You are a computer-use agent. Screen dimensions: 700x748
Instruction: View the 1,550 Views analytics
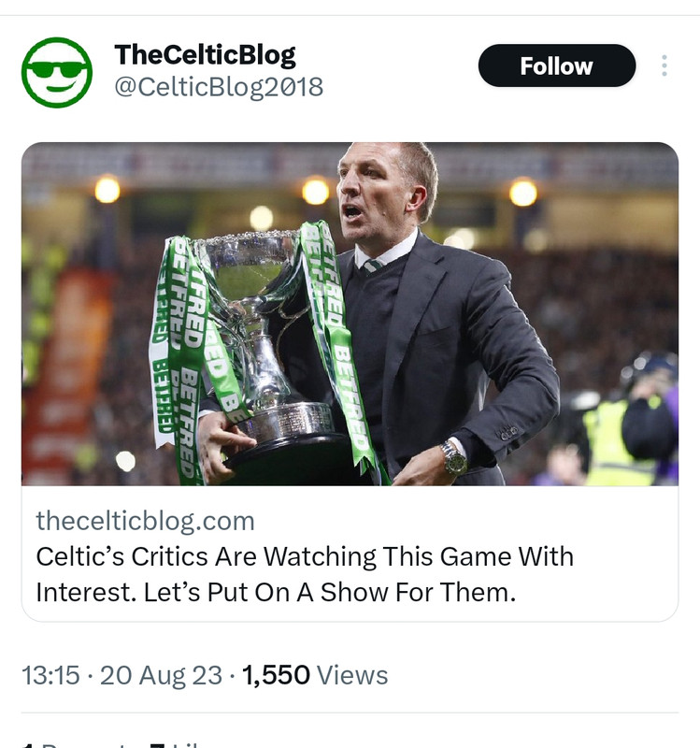315,675
